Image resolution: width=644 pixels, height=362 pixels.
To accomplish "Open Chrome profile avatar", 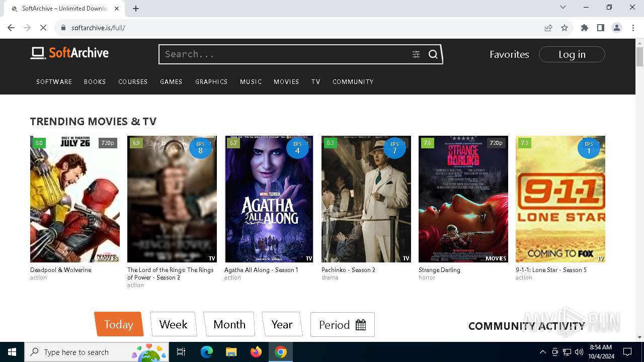I will point(617,28).
